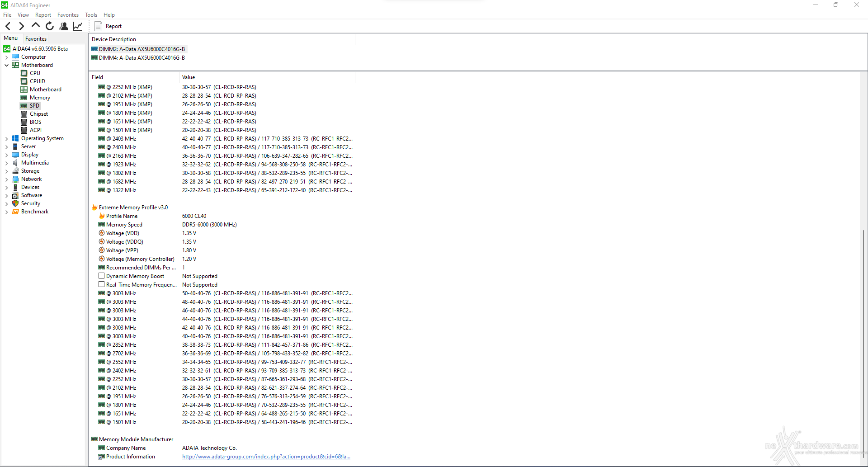
Task: Click the Back navigation arrow
Action: pos(8,26)
